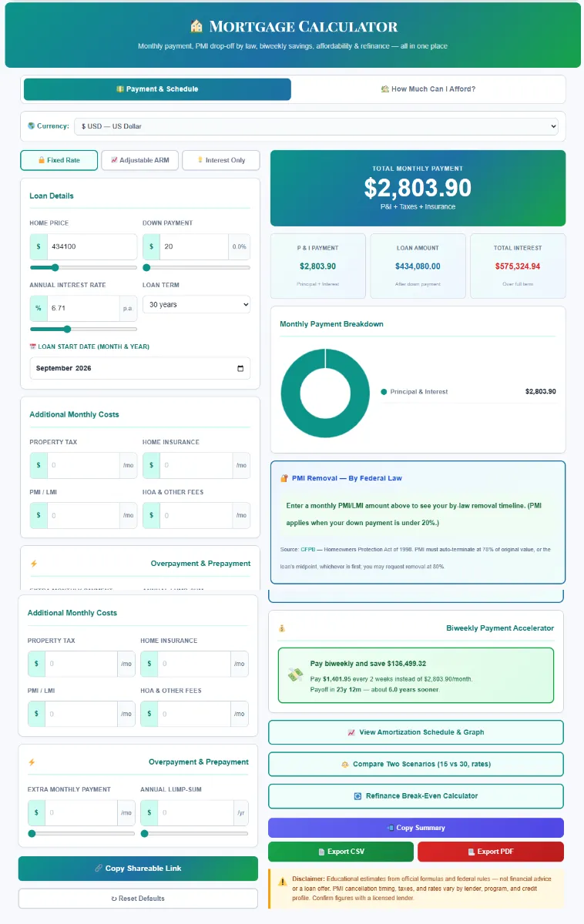
Task: Click the 'Pay biweekly and save $136,499.32' text
Action: 368,664
